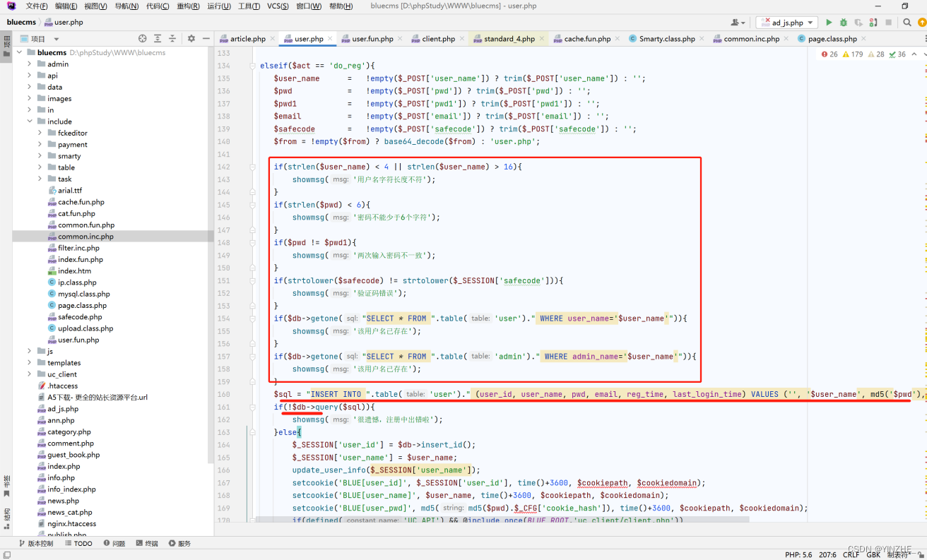Click the Run green play icon

tap(829, 23)
